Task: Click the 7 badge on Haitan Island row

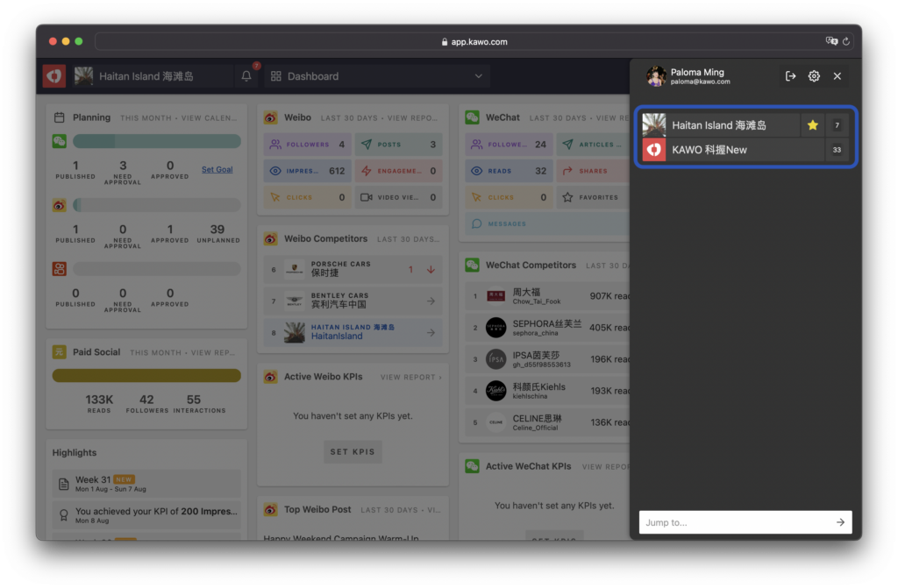Action: (837, 125)
